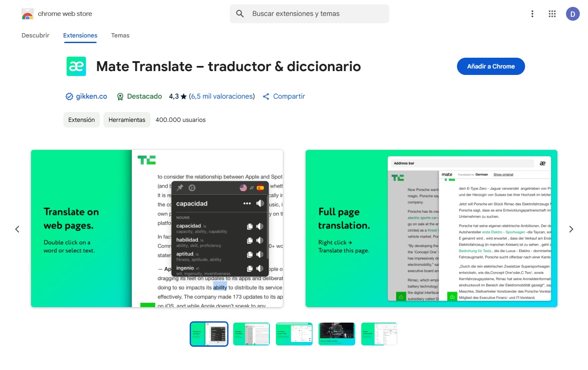
Task: Switch to the Temas tab
Action: pos(120,35)
